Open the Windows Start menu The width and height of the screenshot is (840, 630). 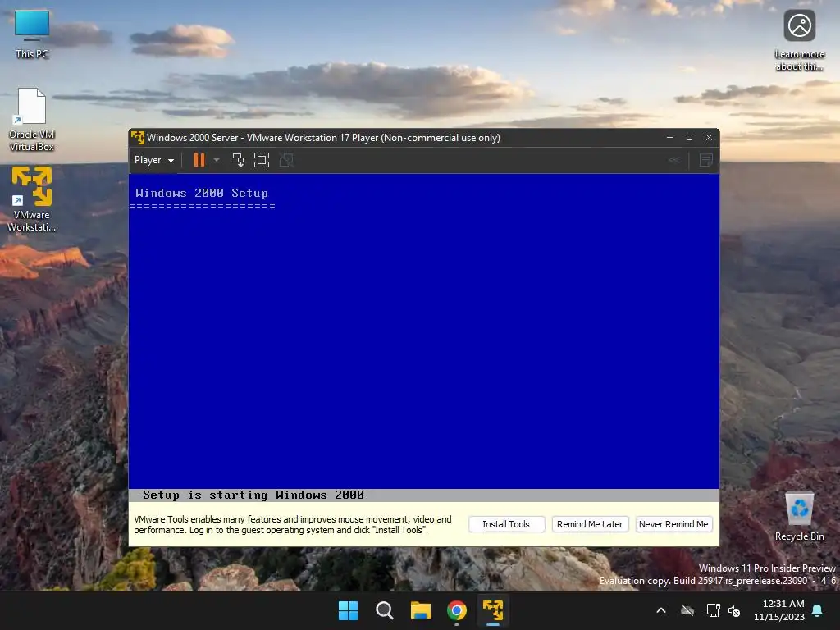348,610
